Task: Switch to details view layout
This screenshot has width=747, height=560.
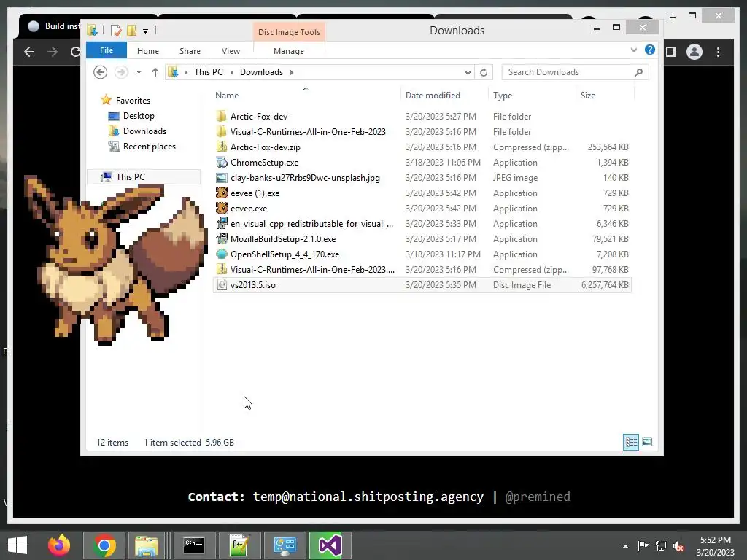Action: click(631, 443)
